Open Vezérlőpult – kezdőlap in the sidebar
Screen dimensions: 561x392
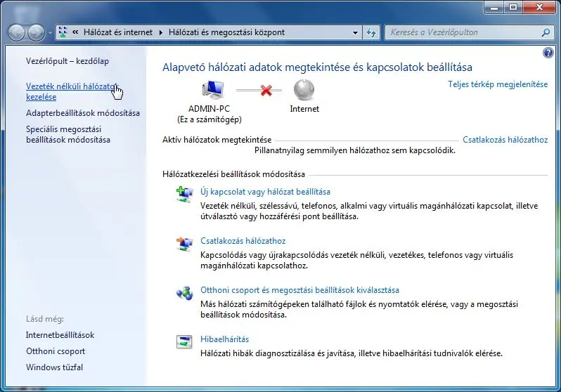click(67, 61)
